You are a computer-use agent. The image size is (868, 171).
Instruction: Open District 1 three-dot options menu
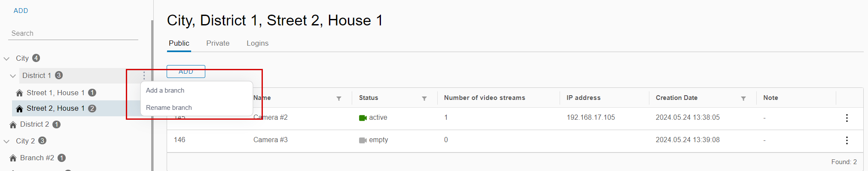144,76
